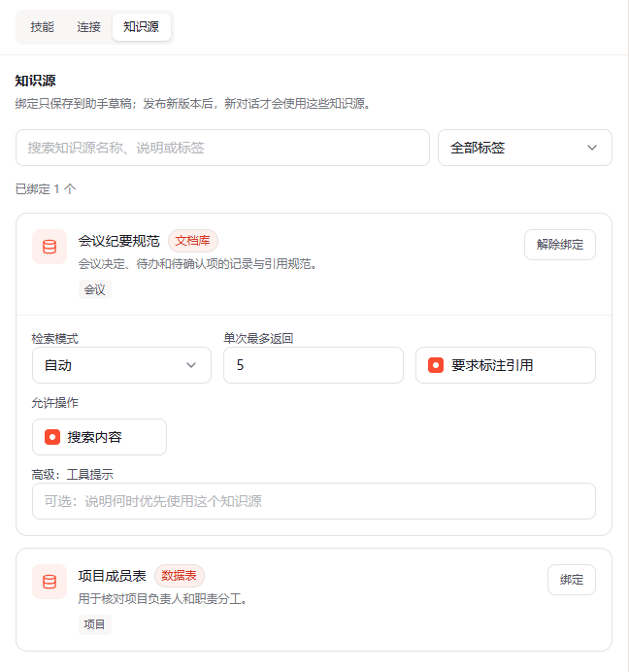The width and height of the screenshot is (629, 672).
Task: Click the 单次最多返回 number field
Action: (314, 365)
